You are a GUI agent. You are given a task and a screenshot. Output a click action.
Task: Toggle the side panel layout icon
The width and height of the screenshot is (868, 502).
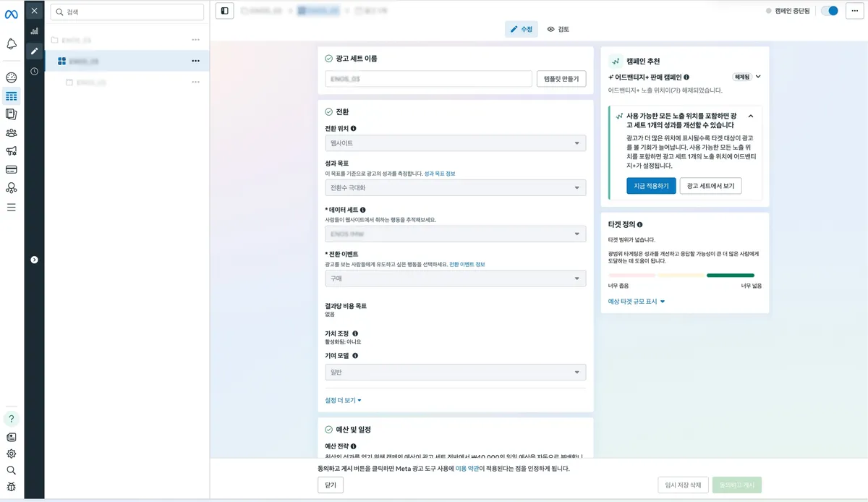tap(225, 11)
